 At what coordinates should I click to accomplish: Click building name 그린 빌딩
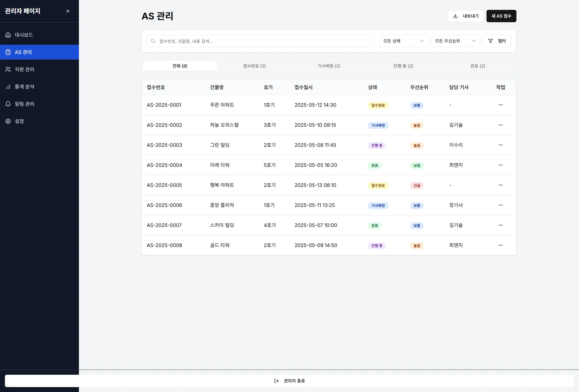pyautogui.click(x=220, y=145)
